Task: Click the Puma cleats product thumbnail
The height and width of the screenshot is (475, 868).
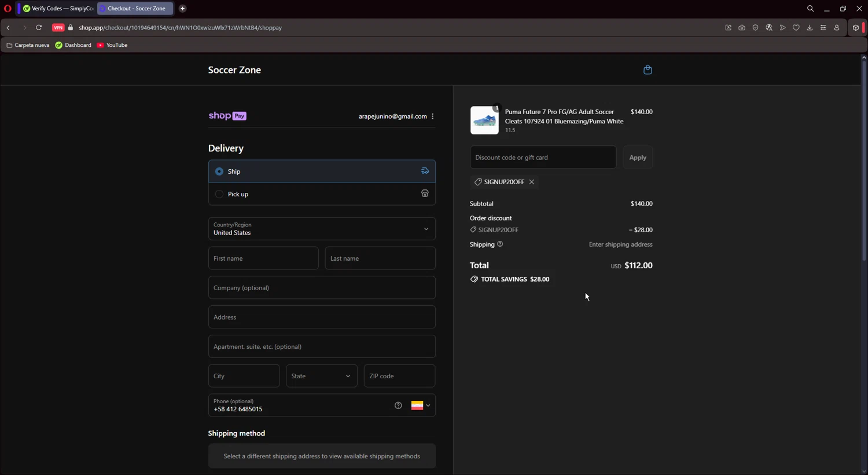Action: click(484, 120)
